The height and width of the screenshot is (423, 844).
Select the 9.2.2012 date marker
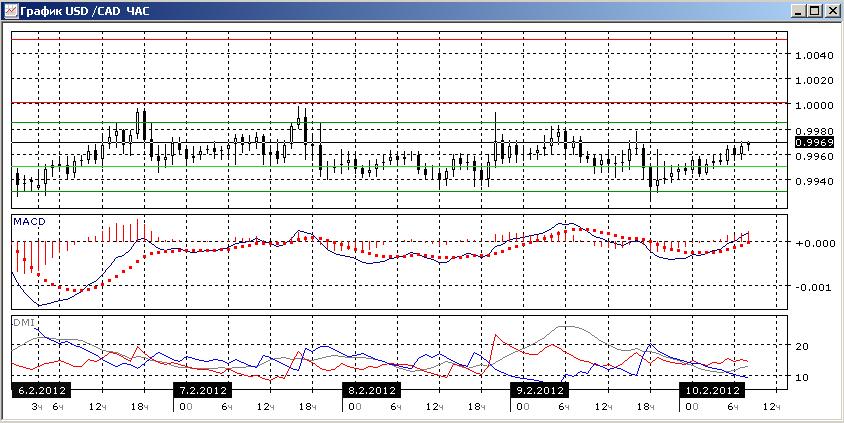coord(539,390)
